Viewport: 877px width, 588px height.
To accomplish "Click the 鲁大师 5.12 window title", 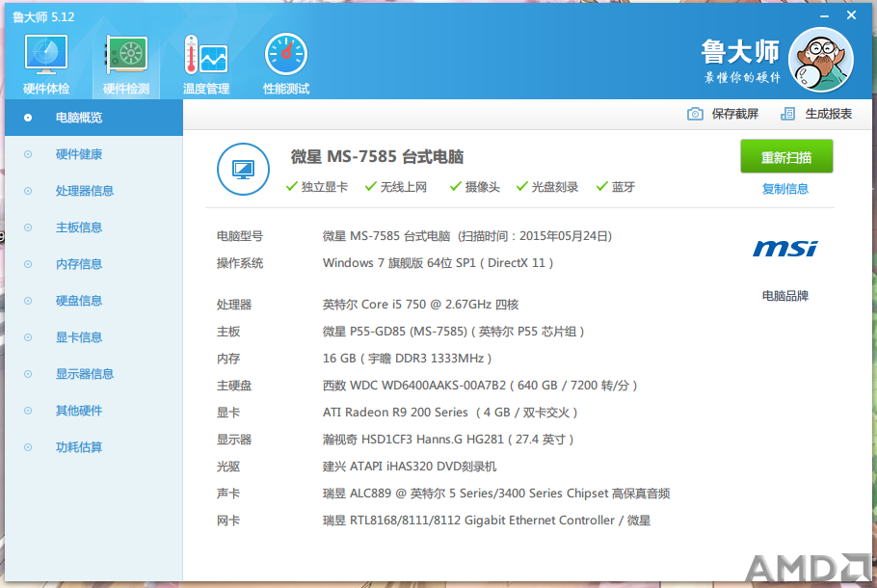I will 43,17.
